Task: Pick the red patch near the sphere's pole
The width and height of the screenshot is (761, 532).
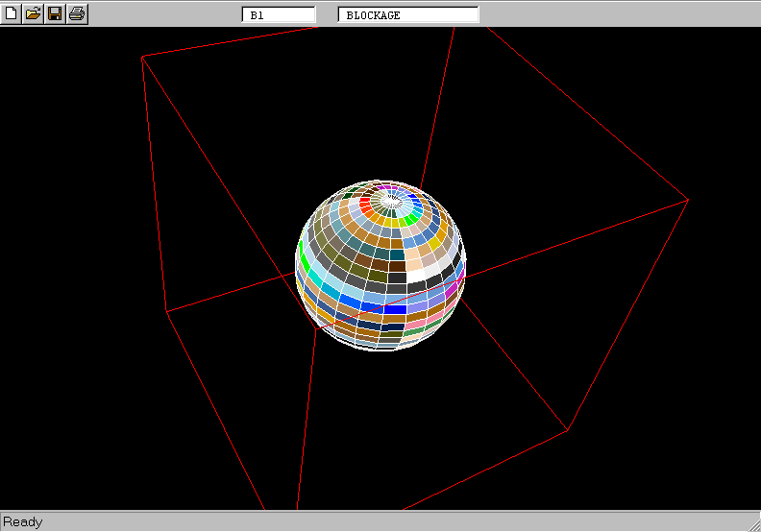Action: [365, 207]
